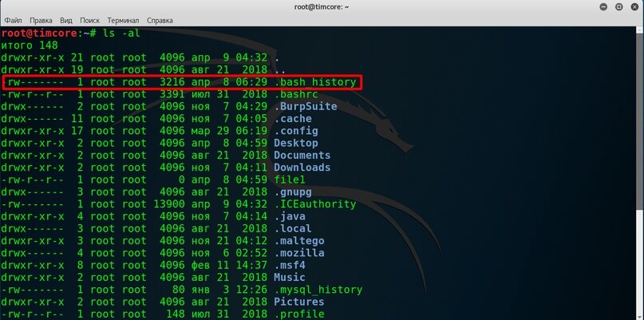Click the .ICEauthority file name
The image size is (644, 320).
[x=315, y=204]
